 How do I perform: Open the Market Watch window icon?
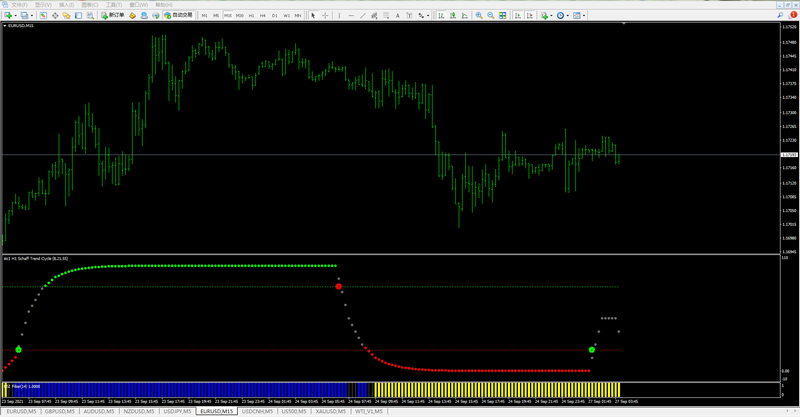click(43, 16)
